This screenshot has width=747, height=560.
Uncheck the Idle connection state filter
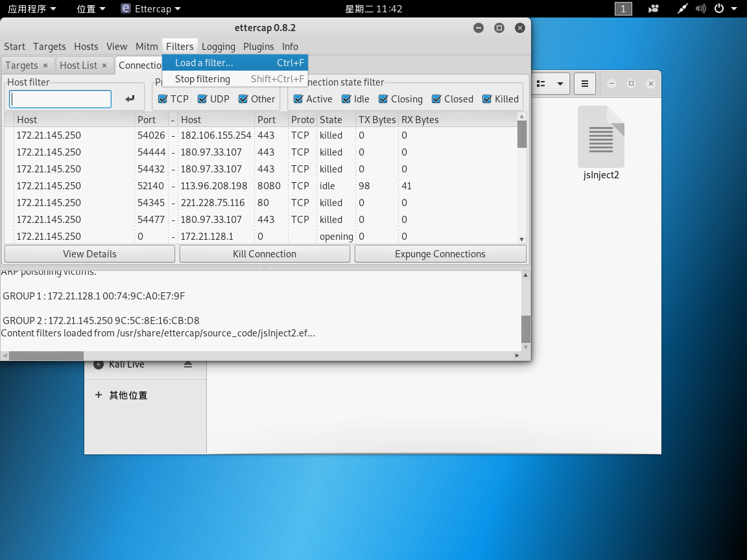346,99
